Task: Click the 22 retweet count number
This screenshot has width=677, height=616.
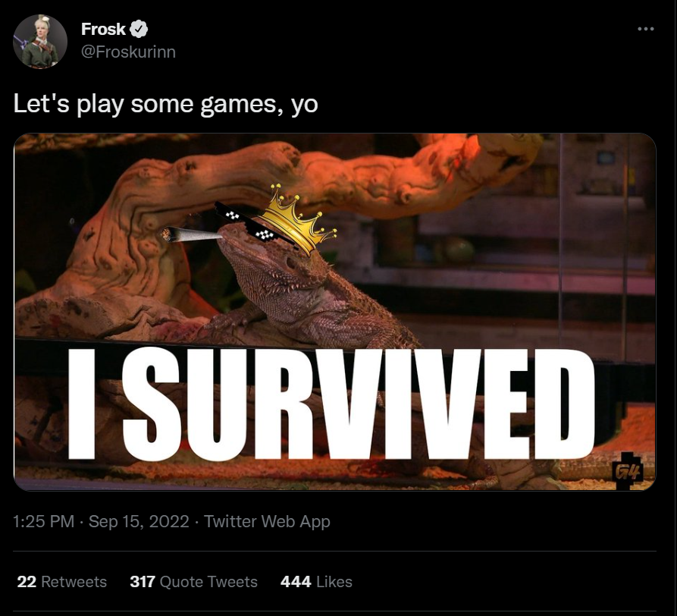Action: tap(27, 581)
